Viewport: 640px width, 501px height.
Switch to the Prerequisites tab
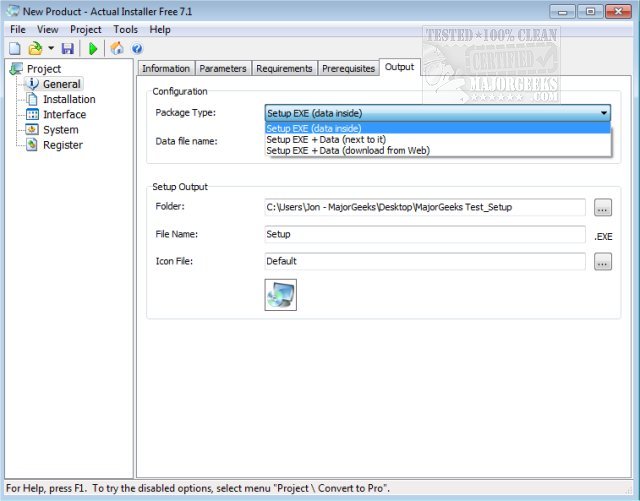348,69
